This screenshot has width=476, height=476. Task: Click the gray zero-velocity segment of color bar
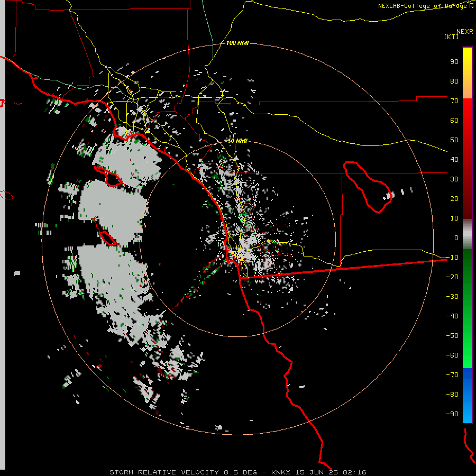pos(467,234)
